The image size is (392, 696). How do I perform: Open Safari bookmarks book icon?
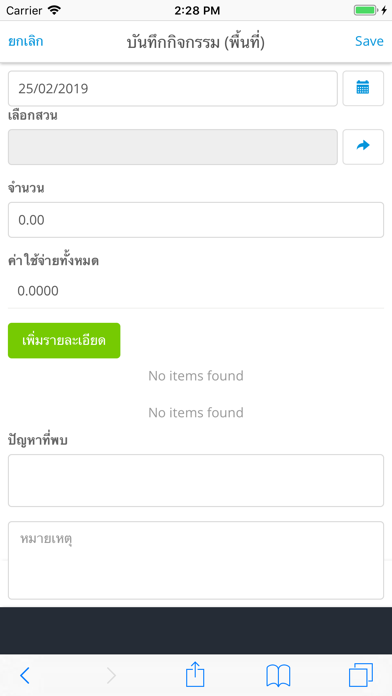click(278, 676)
